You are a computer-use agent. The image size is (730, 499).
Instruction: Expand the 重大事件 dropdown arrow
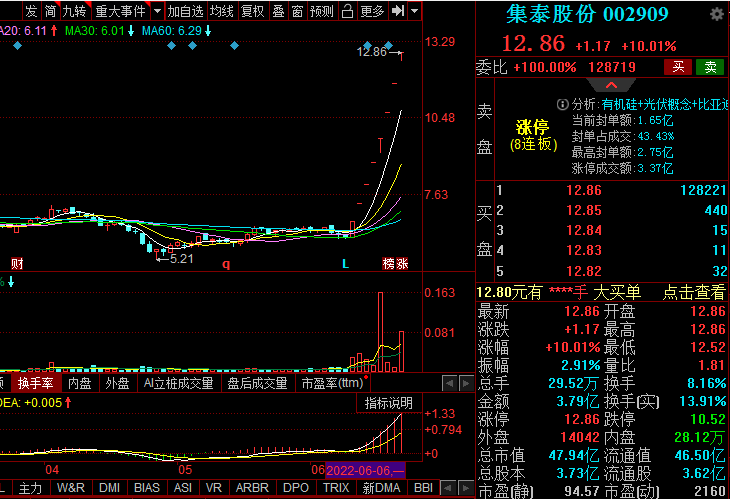[157, 11]
